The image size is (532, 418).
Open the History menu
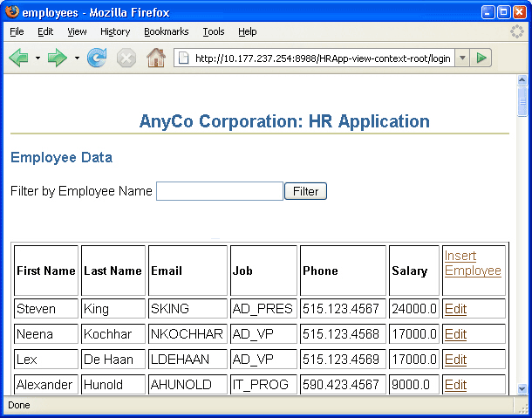115,31
